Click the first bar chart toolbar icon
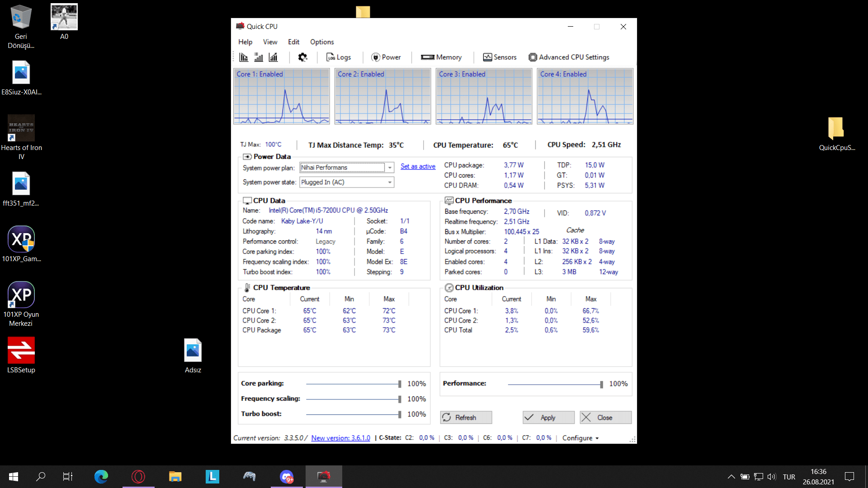868x488 pixels. point(244,57)
